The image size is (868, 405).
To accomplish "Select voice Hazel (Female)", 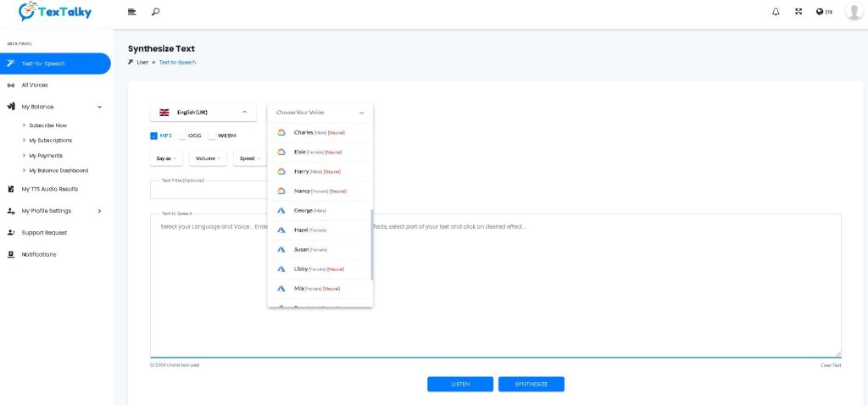I will 320,230.
